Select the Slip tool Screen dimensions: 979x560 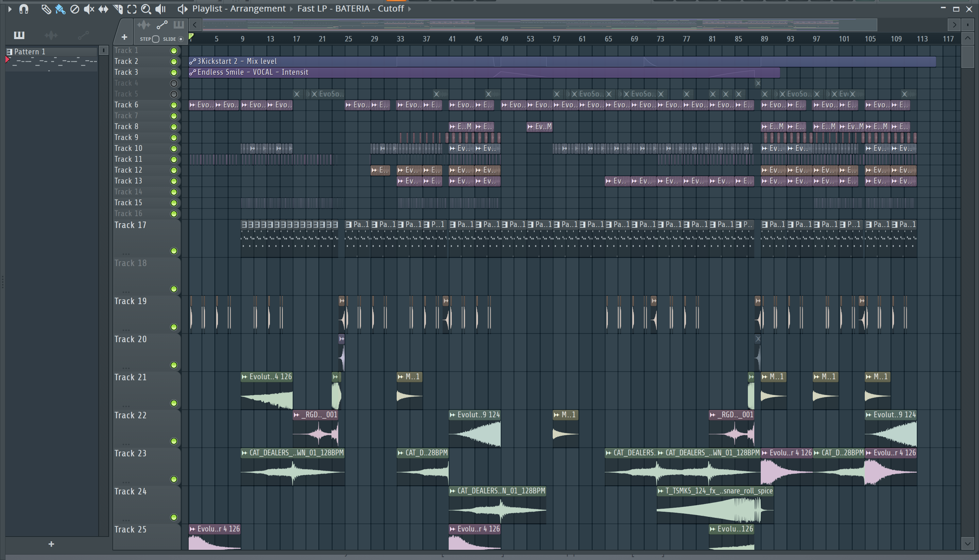tap(103, 9)
